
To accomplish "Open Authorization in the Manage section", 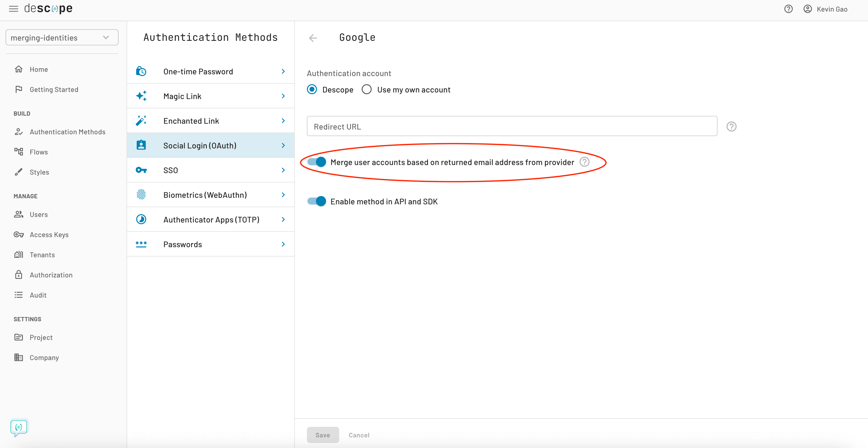I will (x=51, y=275).
